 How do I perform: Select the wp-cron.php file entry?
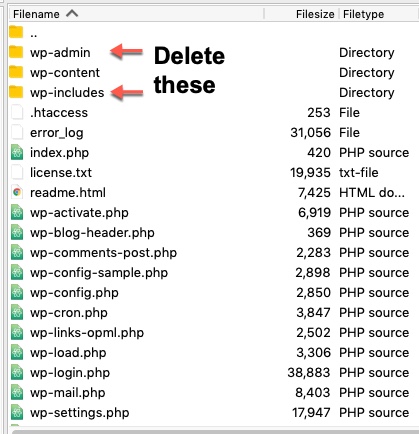[213, 312]
